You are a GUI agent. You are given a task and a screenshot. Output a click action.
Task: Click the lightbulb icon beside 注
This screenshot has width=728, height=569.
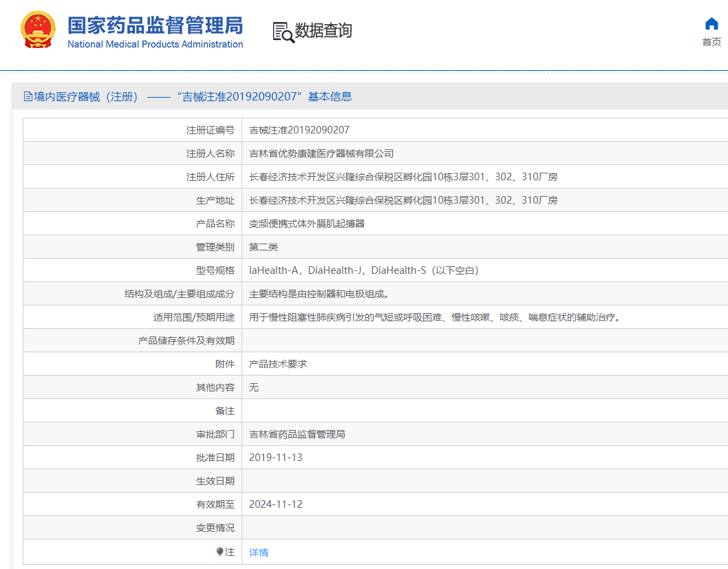[220, 551]
